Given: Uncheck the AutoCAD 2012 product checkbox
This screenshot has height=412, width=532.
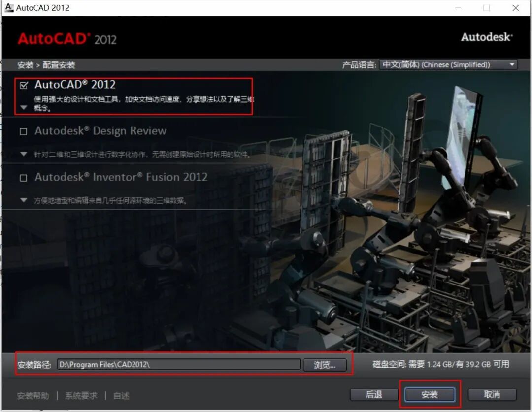Looking at the screenshot, I should pyautogui.click(x=24, y=85).
